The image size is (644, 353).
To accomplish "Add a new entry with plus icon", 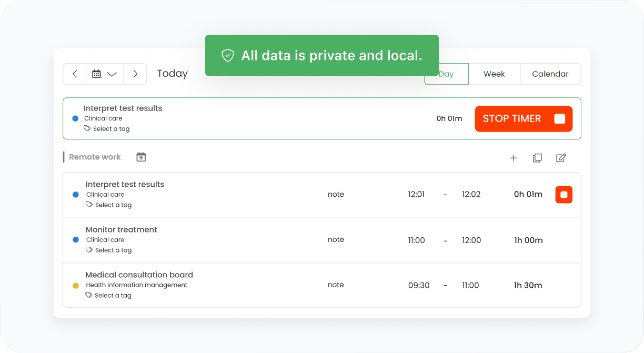I will (x=514, y=158).
